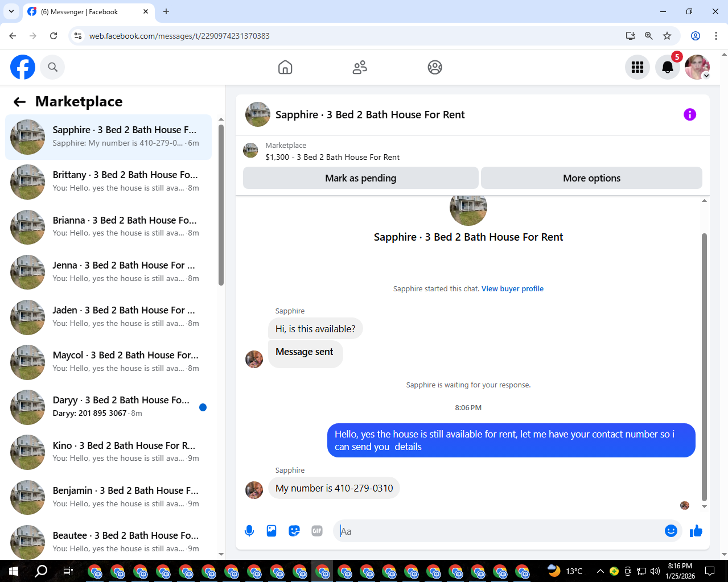The image size is (728, 582).
Task: Open Windows taskbar search
Action: [x=41, y=571]
